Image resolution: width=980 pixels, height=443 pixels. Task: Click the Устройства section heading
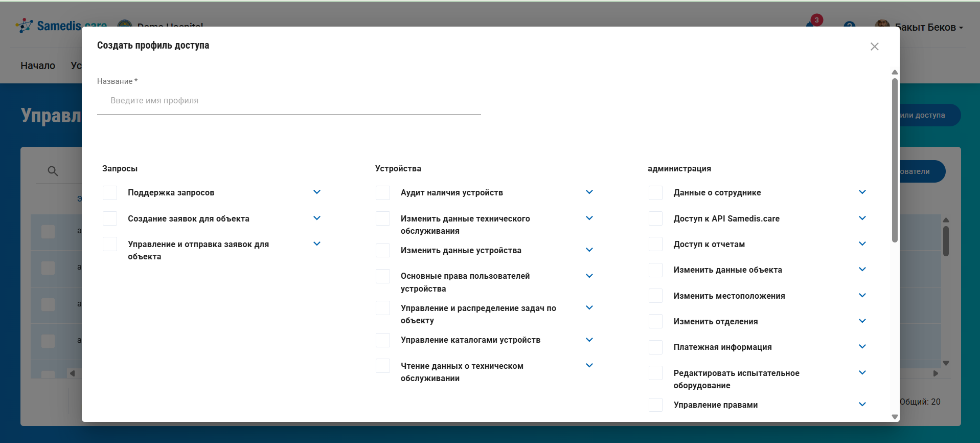coord(398,169)
